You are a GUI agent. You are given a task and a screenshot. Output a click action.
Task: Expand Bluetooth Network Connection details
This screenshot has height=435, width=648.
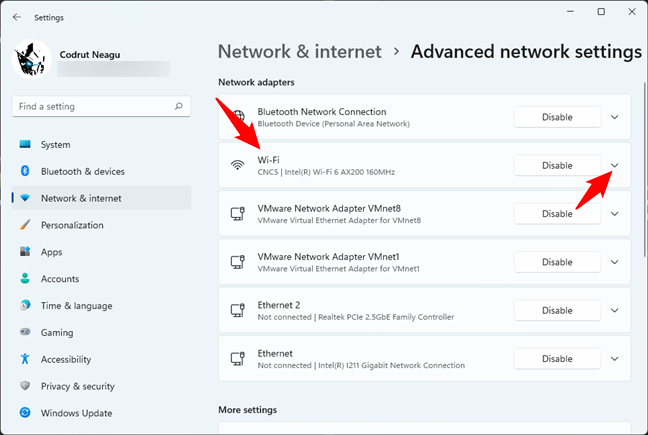coord(615,117)
